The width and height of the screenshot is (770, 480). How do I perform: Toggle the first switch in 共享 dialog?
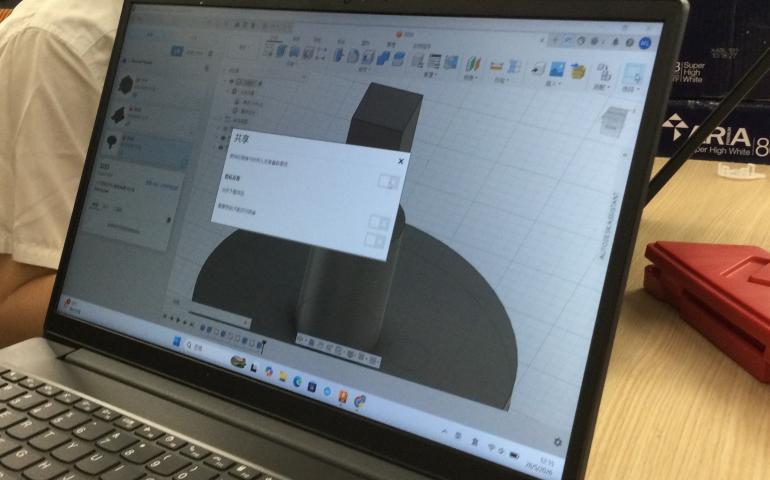coord(388,182)
